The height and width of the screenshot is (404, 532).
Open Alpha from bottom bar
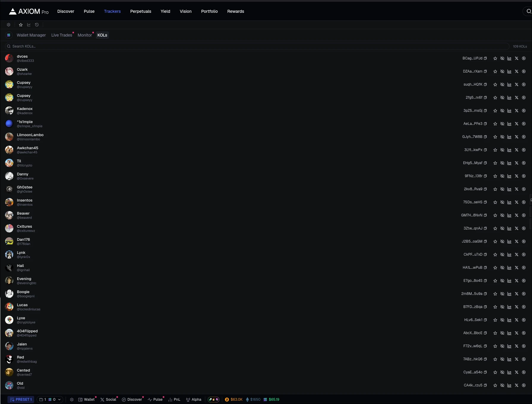[x=194, y=400]
